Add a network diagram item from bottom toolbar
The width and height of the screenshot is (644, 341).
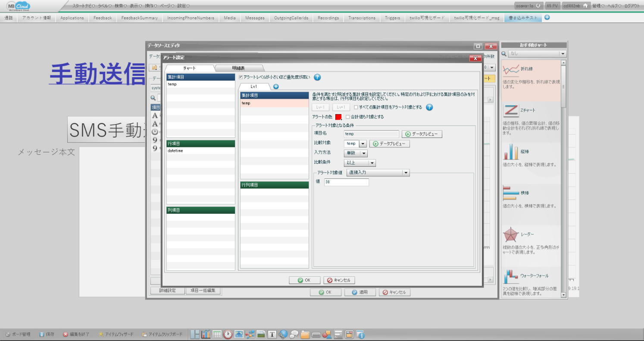tap(250, 334)
